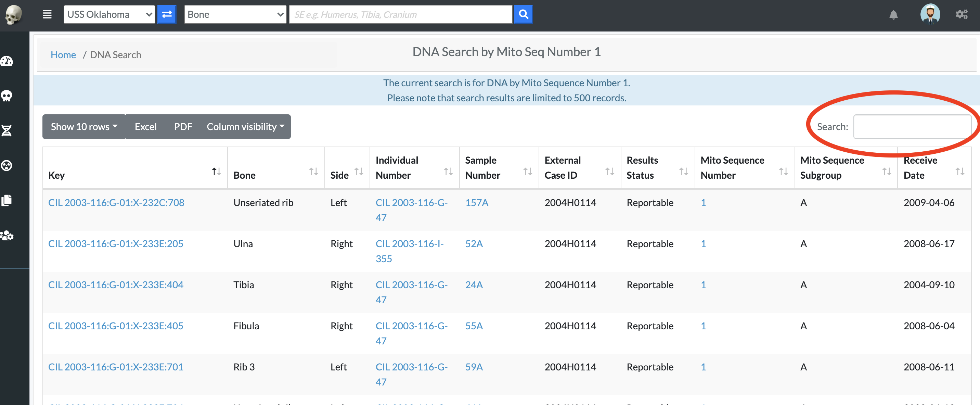The height and width of the screenshot is (405, 980).
Task: Open mito sequence 1 in Unseriated rib row
Action: 704,203
